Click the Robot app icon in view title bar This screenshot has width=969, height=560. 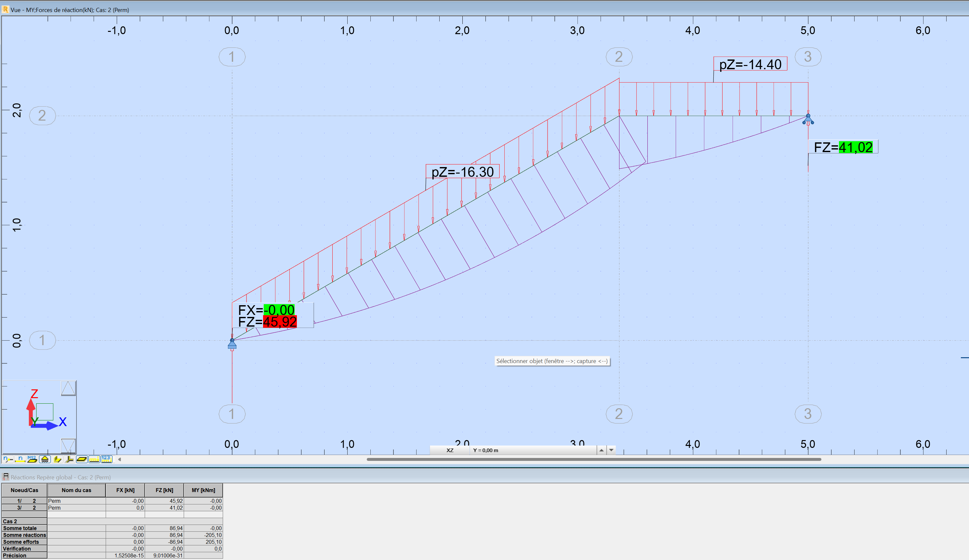(x=6, y=10)
